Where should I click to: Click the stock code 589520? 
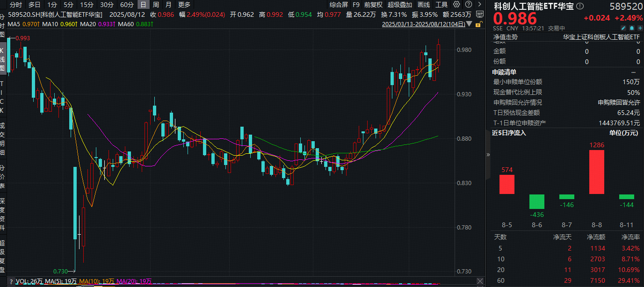[625, 7]
